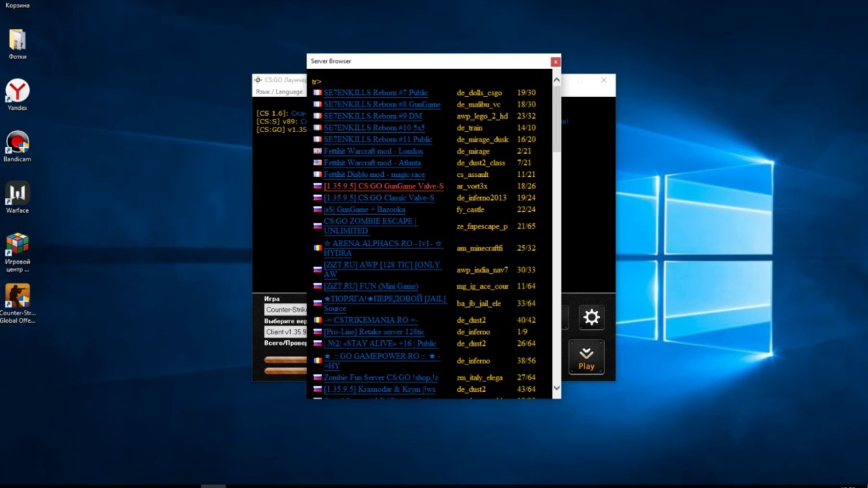Open the Client v1.35.9 version dropdown
The image size is (868, 488).
click(285, 332)
